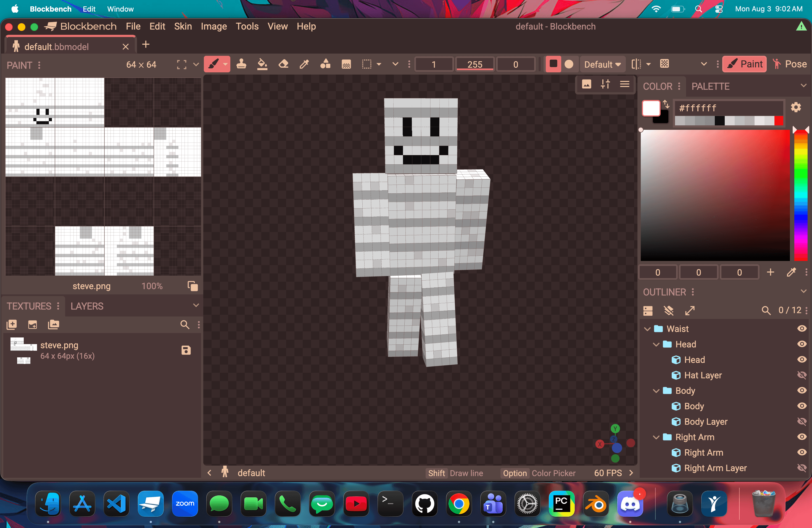Open the Image menu
This screenshot has height=528, width=812.
pyautogui.click(x=213, y=26)
